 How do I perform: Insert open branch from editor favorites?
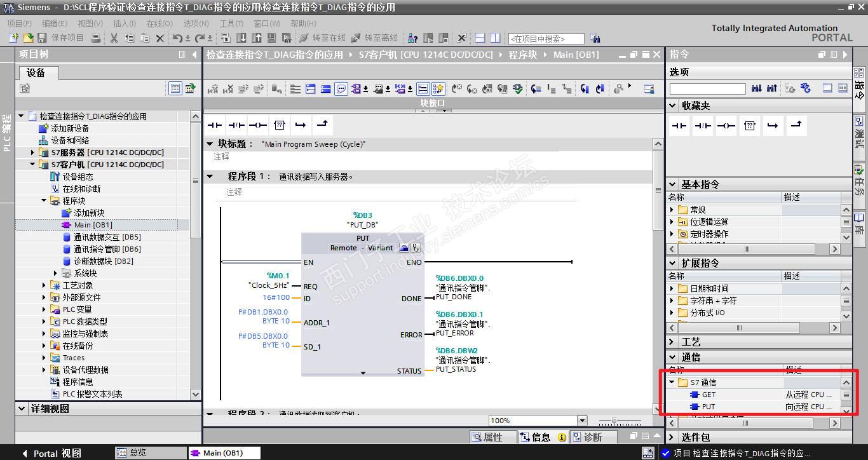pyautogui.click(x=301, y=125)
